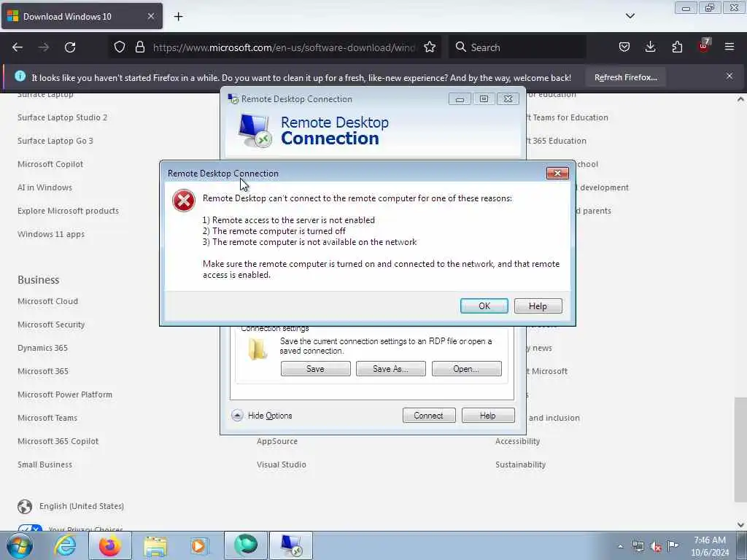The image size is (747, 560).
Task: Close the Download Windows 10 tab
Action: 150,16
